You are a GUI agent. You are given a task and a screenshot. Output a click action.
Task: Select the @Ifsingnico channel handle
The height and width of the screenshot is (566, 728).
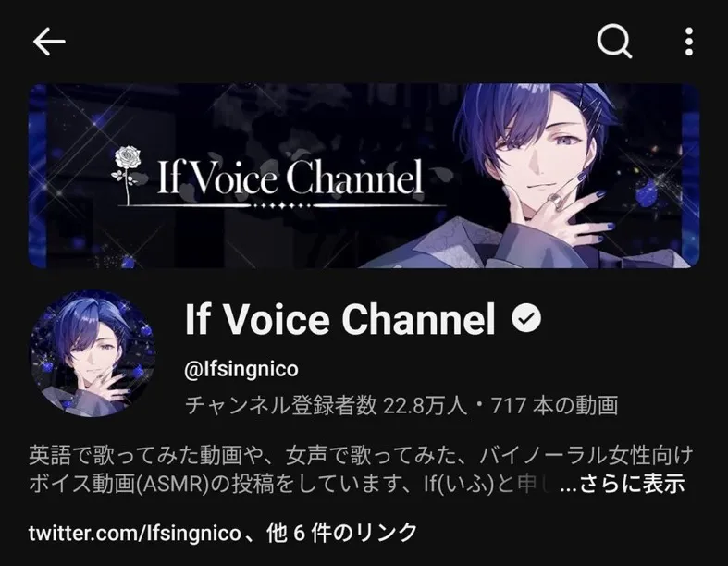click(241, 370)
